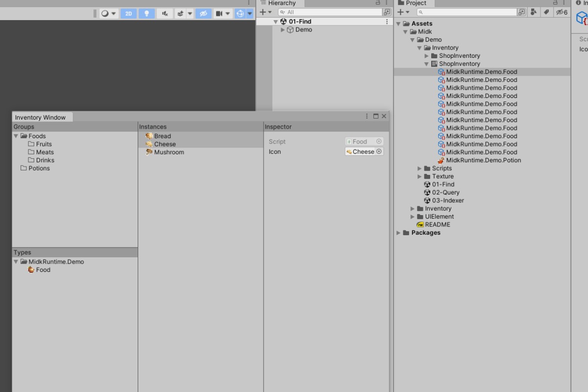Open the draw mode shading dropdown
588x392 pixels.
pos(109,13)
